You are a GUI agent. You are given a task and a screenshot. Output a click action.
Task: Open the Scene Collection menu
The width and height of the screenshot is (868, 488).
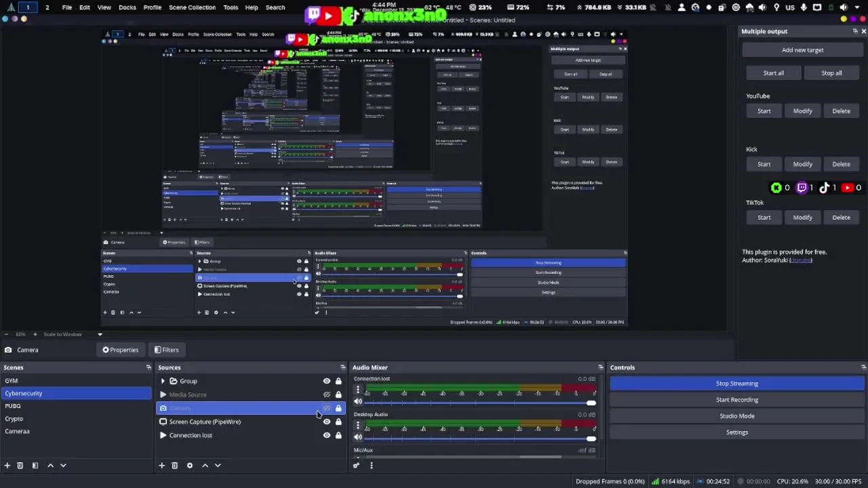pos(192,7)
